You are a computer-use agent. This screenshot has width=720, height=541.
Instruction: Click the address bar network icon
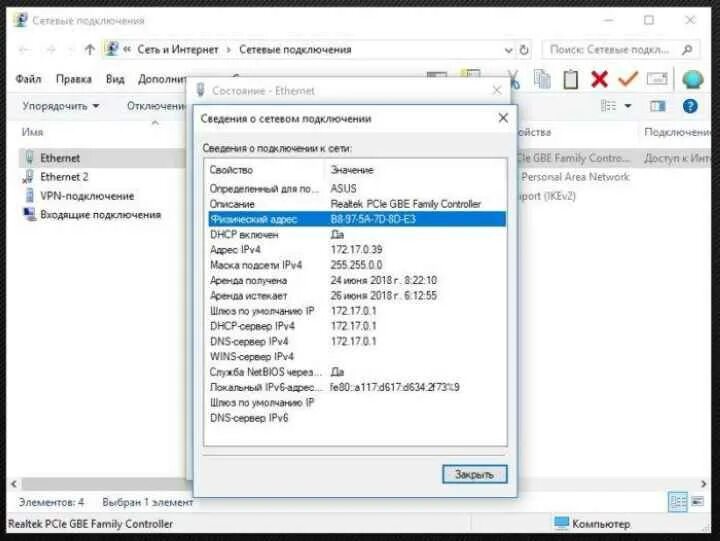111,49
